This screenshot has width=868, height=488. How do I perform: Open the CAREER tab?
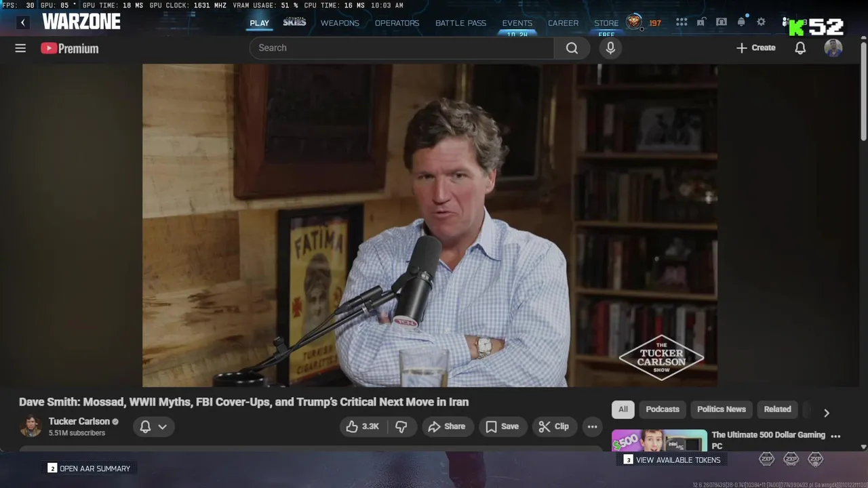pyautogui.click(x=563, y=23)
